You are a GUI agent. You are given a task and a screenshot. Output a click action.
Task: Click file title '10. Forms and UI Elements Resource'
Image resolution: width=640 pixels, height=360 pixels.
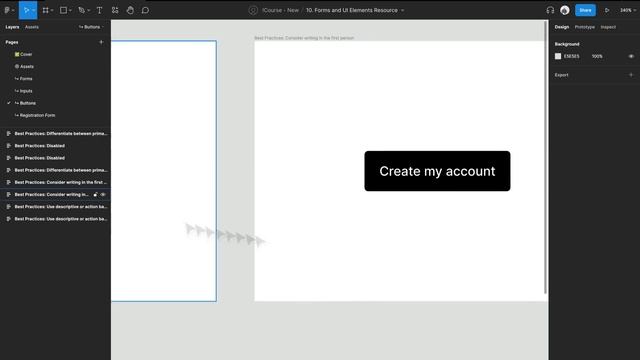[351, 10]
